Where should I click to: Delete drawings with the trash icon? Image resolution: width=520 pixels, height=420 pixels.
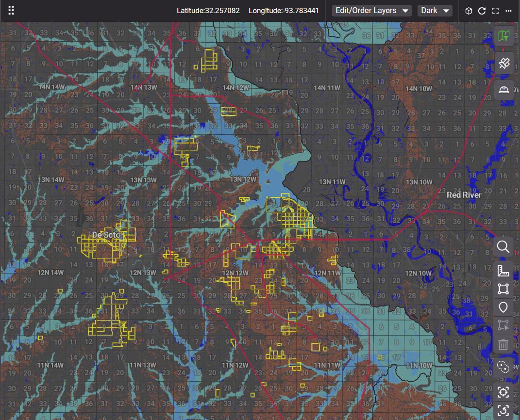click(503, 345)
